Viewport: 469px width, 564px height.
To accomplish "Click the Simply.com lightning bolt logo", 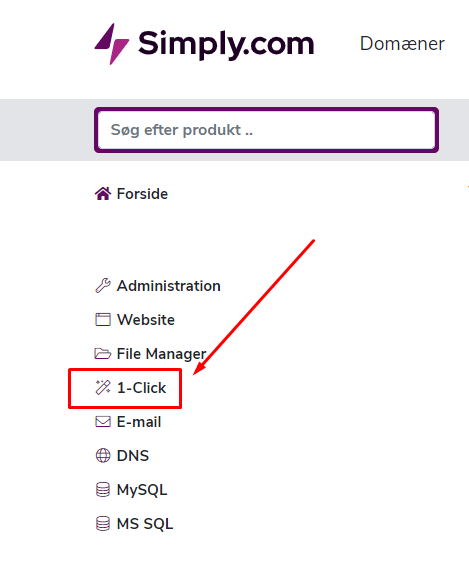I will point(111,44).
